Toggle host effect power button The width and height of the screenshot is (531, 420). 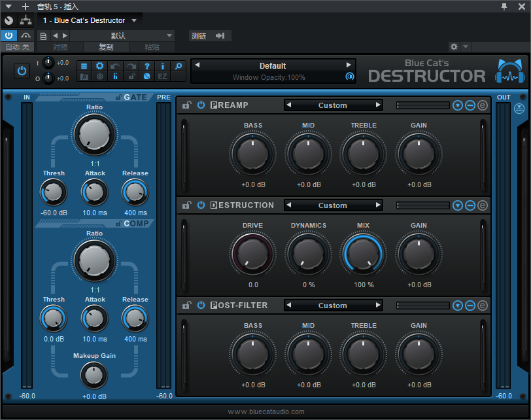[x=9, y=35]
